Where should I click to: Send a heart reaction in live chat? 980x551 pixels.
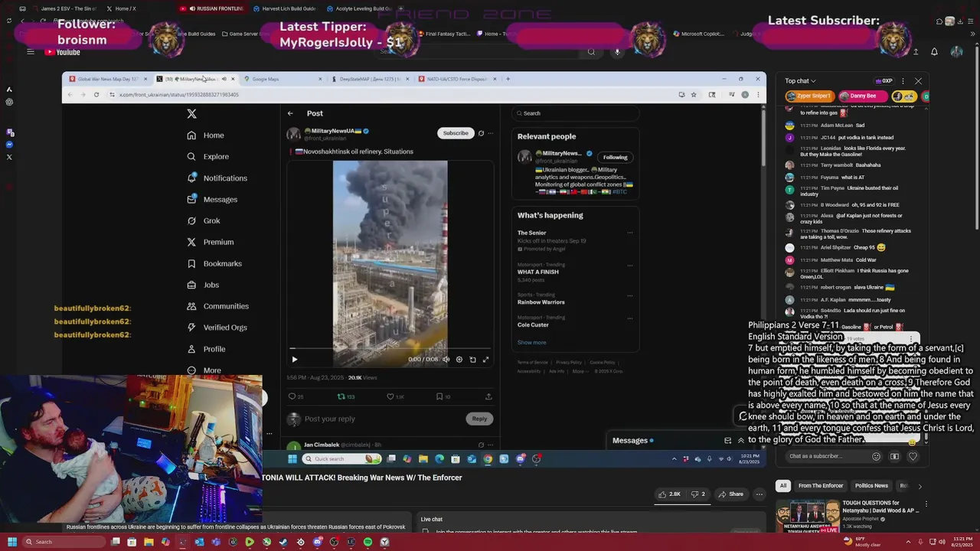(913, 457)
